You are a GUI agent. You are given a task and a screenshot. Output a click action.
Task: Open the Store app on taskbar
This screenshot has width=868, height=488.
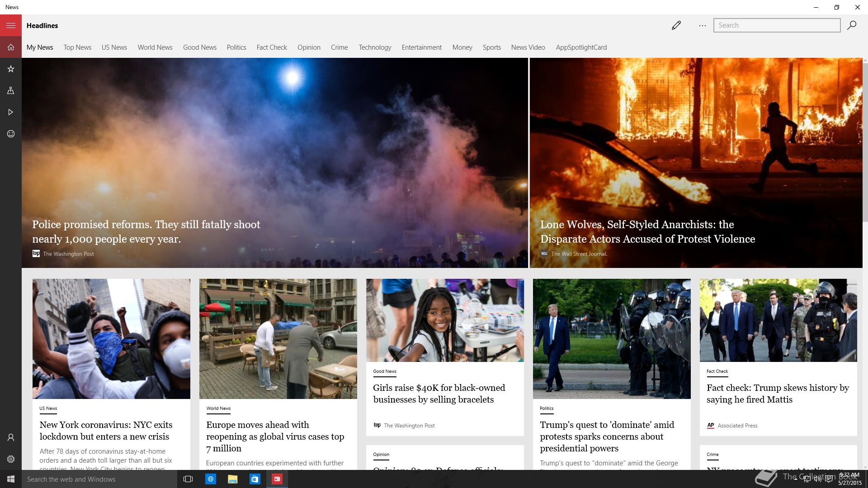[x=255, y=479]
